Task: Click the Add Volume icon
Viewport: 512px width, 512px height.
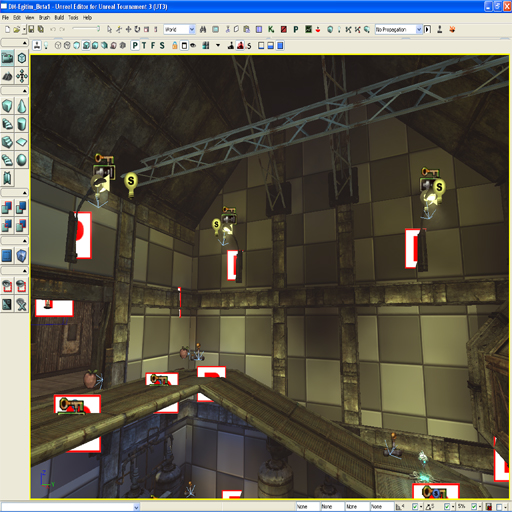Action: [22, 256]
